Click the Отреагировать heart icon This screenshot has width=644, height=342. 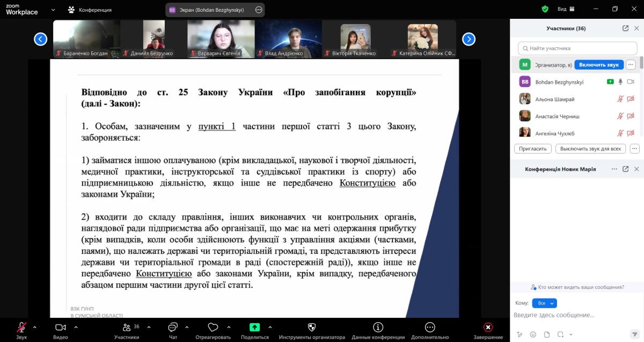pos(213,328)
